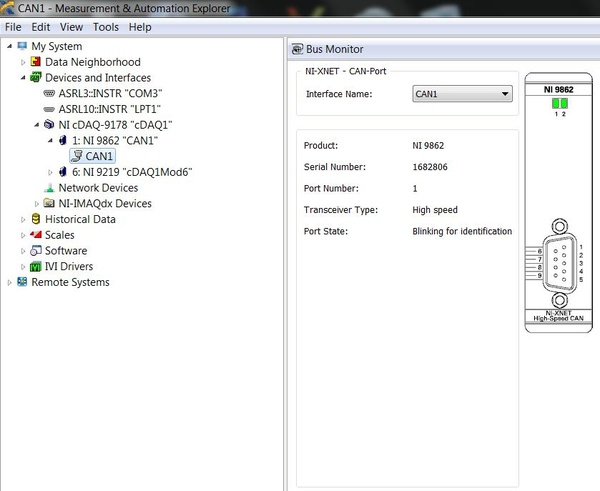Select the Scales icon in tree

pos(36,235)
